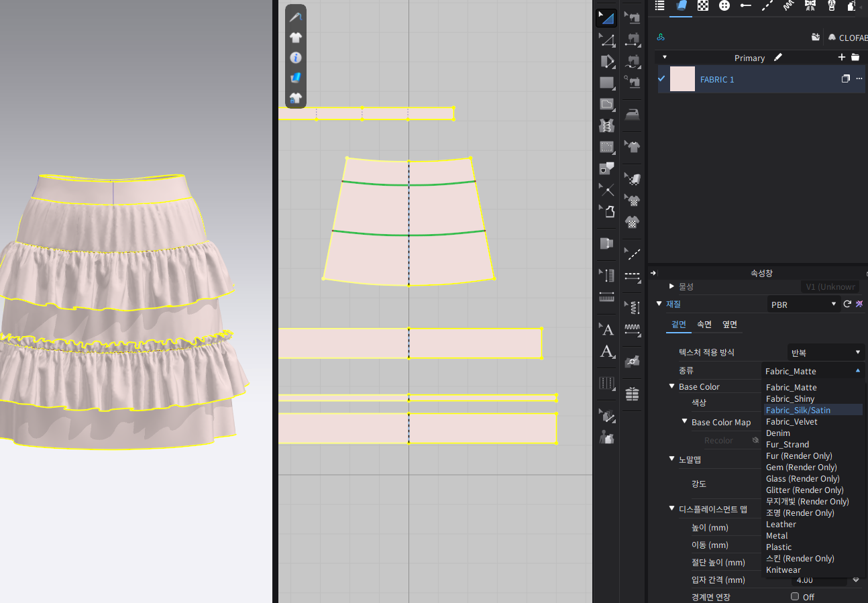
Task: Toggle the checkmark on FABRIC 1
Action: pos(661,79)
